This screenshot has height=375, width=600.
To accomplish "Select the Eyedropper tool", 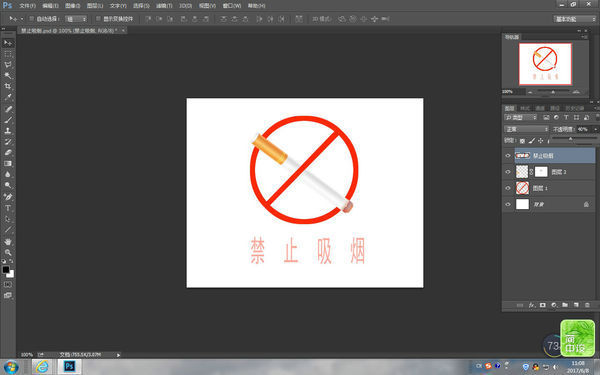I will point(8,97).
